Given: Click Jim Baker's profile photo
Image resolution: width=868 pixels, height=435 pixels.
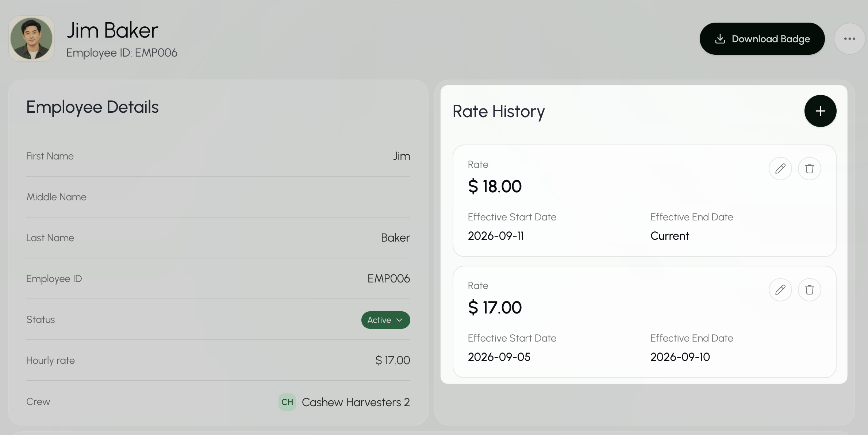Looking at the screenshot, I should click(31, 39).
